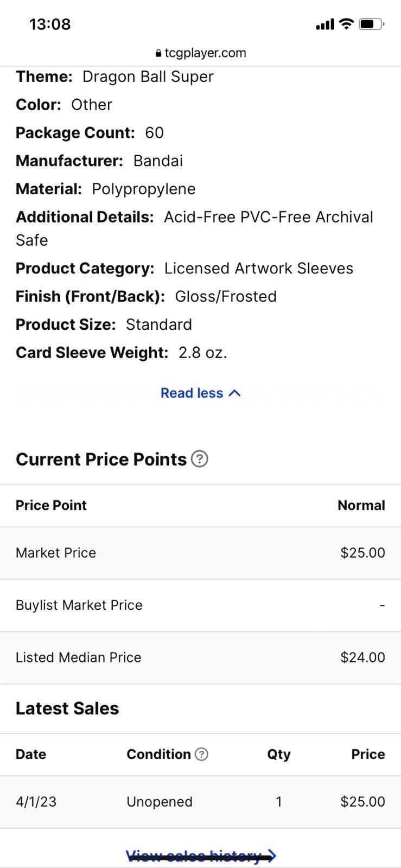
Task: Tap the help icon next to Condition
Action: 201,754
